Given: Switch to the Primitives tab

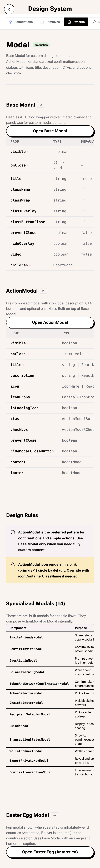Looking at the screenshot, I should 50,22.
